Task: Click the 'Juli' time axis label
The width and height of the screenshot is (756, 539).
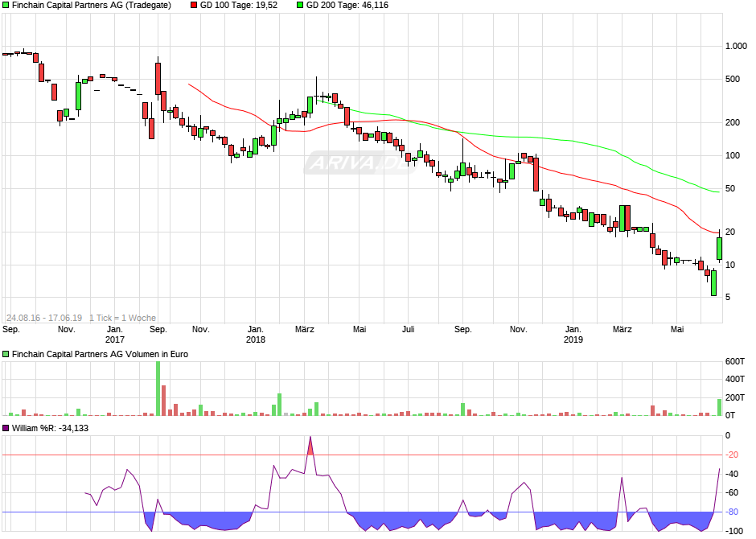Action: coord(408,330)
